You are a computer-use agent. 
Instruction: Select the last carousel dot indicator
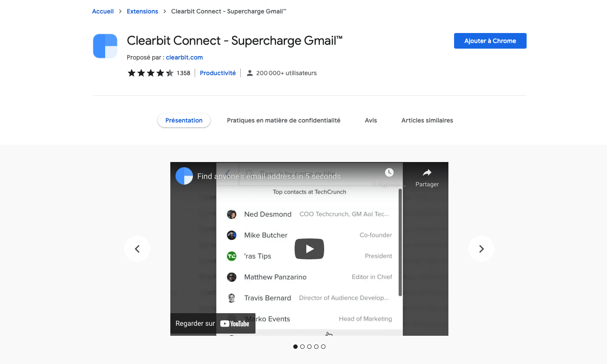323,347
